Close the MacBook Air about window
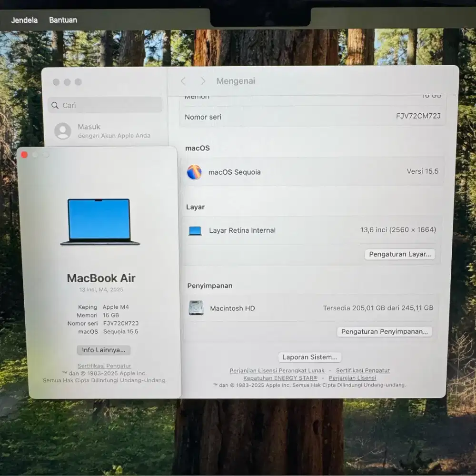This screenshot has width=476, height=476. point(24,155)
